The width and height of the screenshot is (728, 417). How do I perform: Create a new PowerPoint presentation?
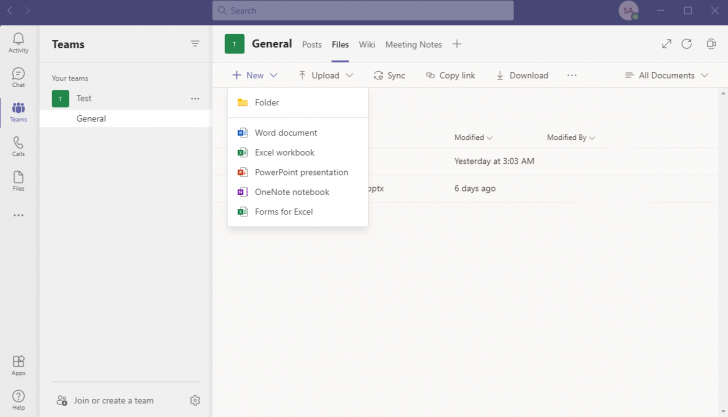pyautogui.click(x=298, y=172)
